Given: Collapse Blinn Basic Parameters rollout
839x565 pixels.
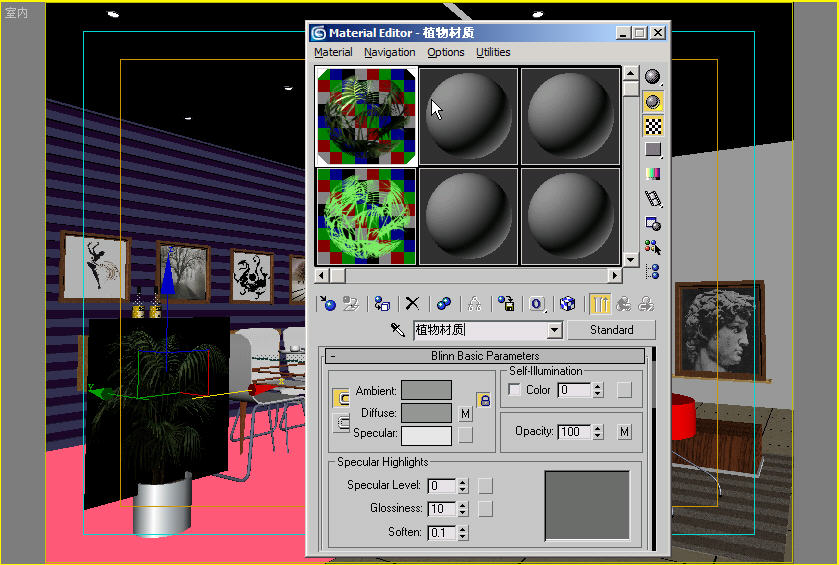Looking at the screenshot, I should (332, 356).
